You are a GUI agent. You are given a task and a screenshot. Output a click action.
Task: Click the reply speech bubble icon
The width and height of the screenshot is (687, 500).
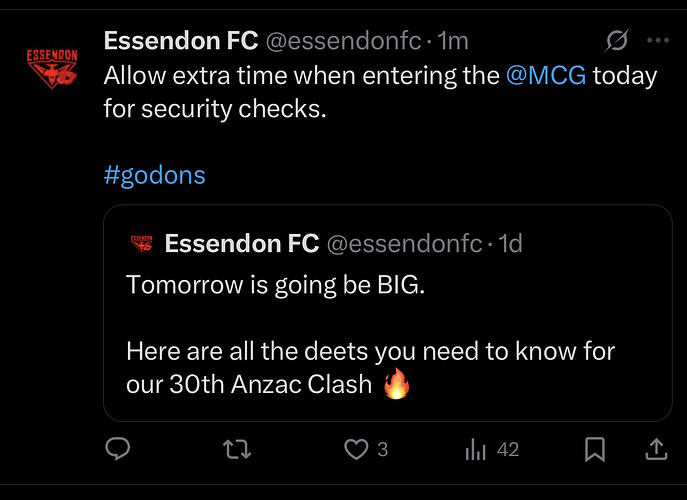pos(118,450)
